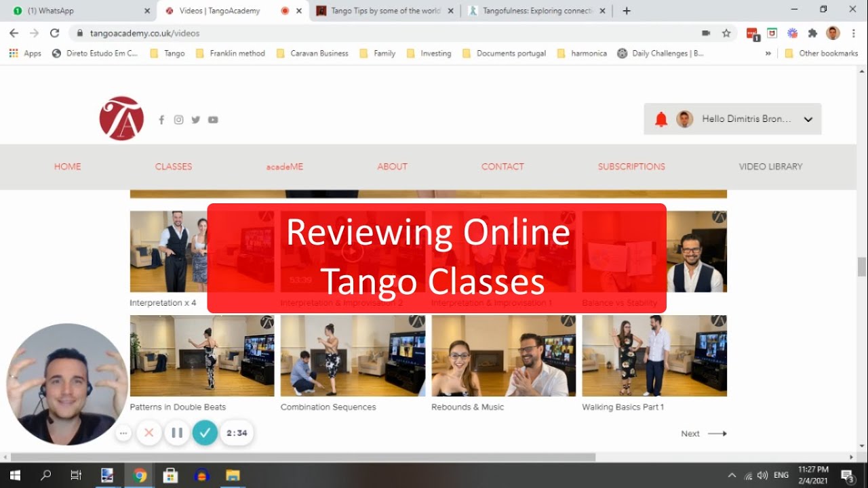Open the TangoAcademy Twitter icon
This screenshot has height=488, width=868.
[x=196, y=120]
